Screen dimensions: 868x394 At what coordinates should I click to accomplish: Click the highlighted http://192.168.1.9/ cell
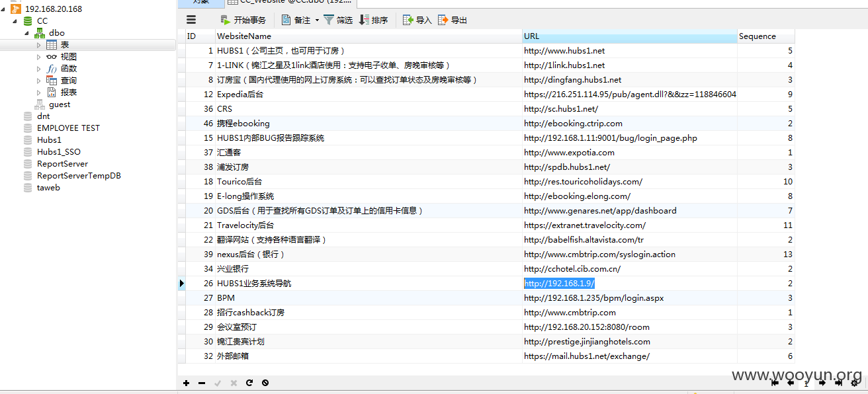point(629,284)
